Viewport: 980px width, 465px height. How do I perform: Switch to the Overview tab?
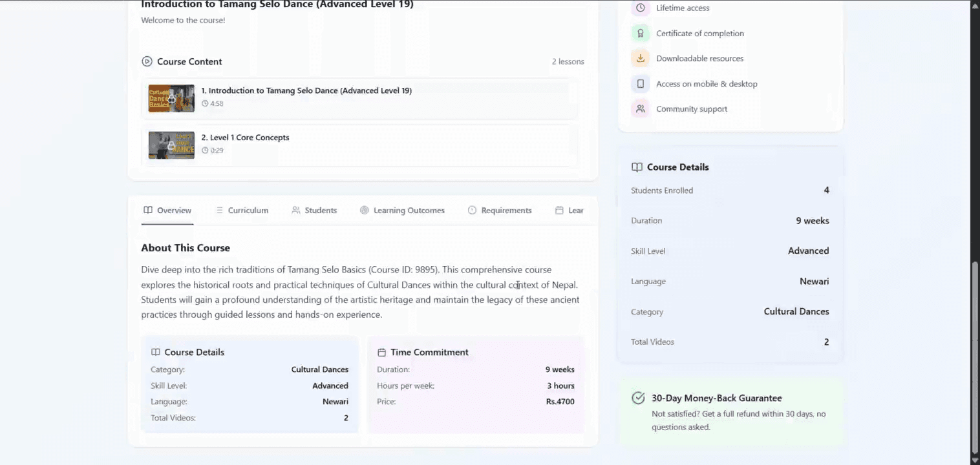[167, 211]
